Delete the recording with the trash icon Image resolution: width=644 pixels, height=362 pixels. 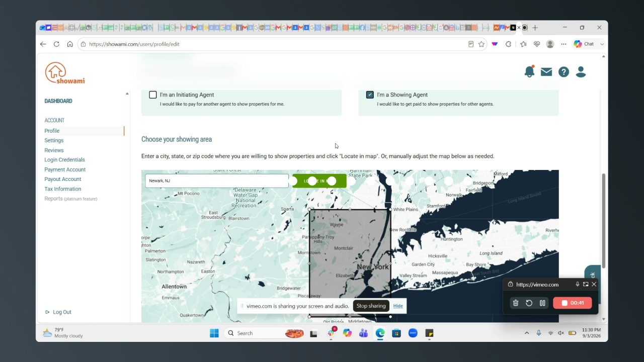516,303
